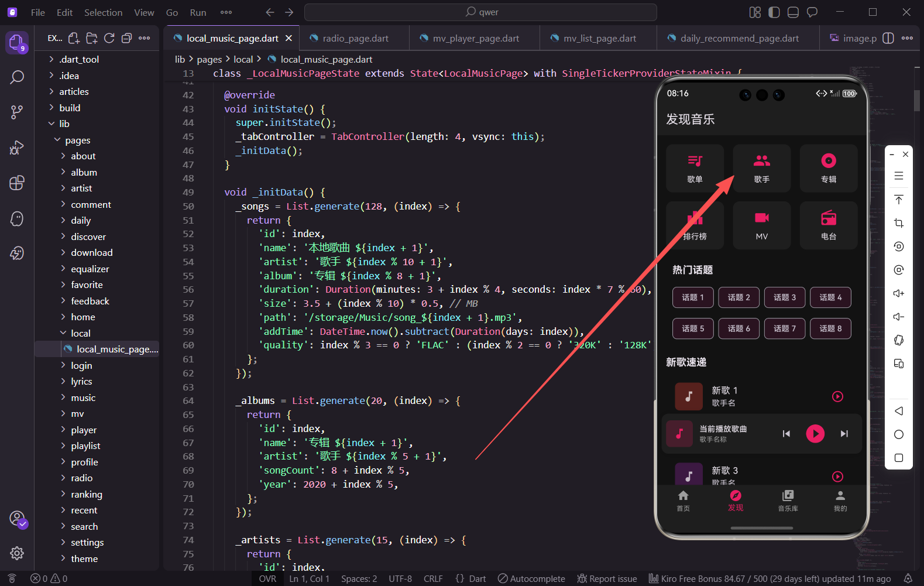Open the 歌单 playlist icon on phone
Viewport: 924px width, 586px height.
695,168
